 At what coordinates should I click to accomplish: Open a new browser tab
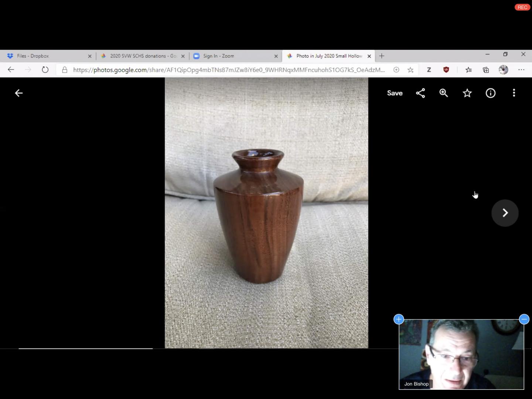tap(382, 56)
